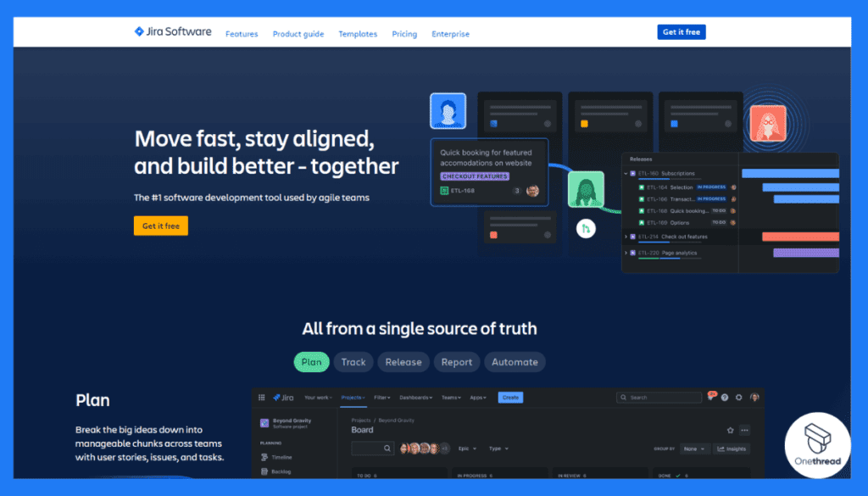Click the Jira Software logo
Screen dimensions: 868x496
point(173,31)
